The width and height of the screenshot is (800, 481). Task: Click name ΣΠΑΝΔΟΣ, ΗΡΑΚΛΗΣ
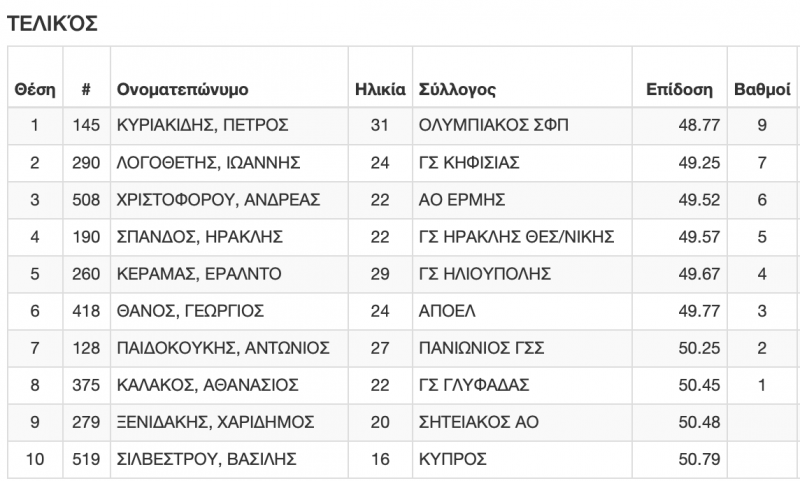tap(200, 236)
